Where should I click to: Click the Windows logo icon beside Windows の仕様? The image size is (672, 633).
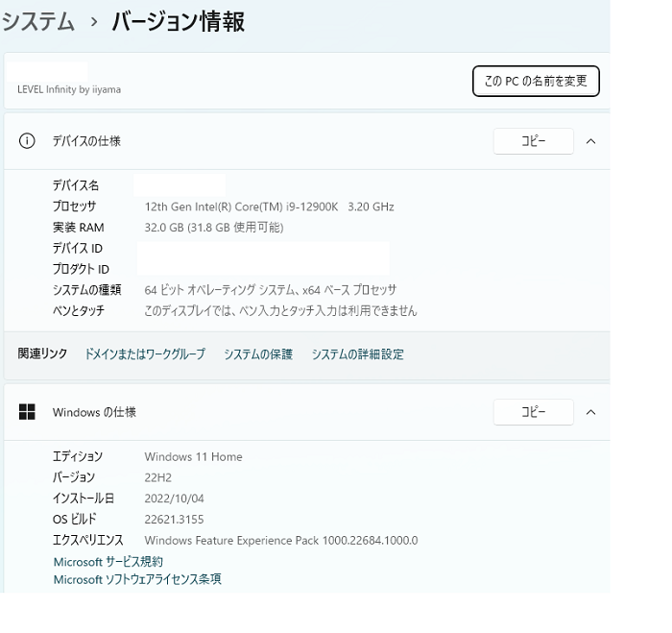click(x=27, y=412)
